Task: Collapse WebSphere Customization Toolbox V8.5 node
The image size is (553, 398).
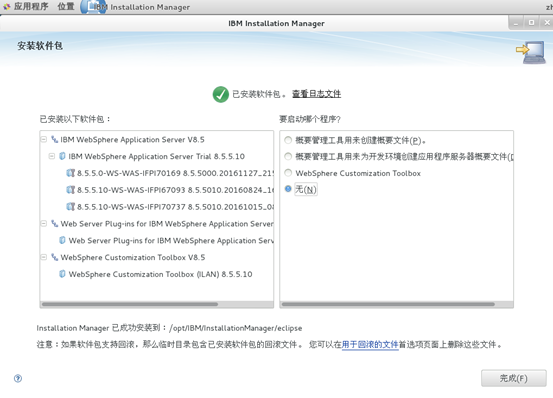Action: point(44,257)
